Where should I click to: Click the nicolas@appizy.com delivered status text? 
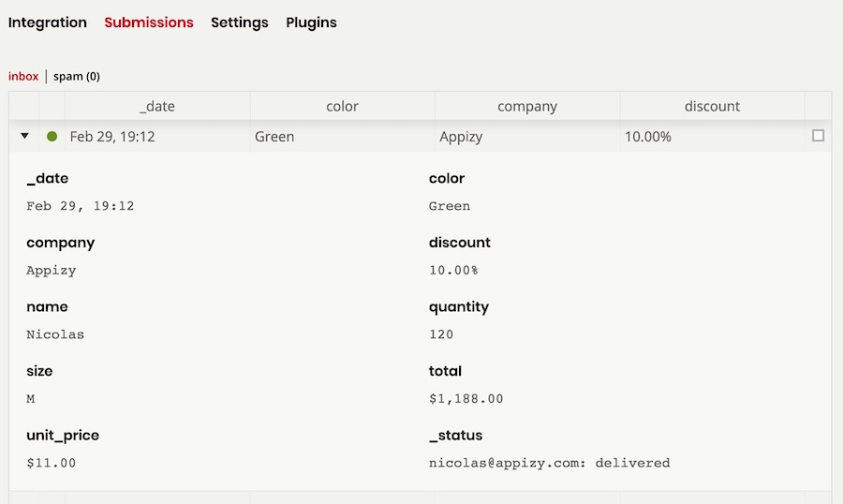click(x=550, y=463)
